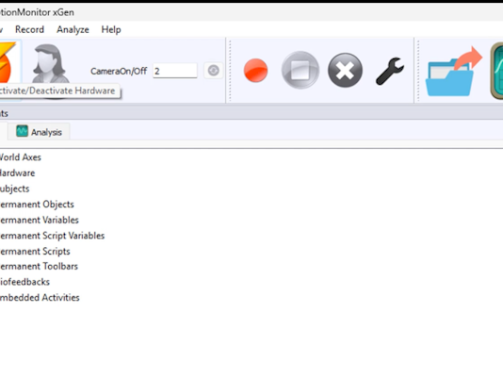Start recording with the red record button
Image resolution: width=503 pixels, height=378 pixels.
coord(256,70)
